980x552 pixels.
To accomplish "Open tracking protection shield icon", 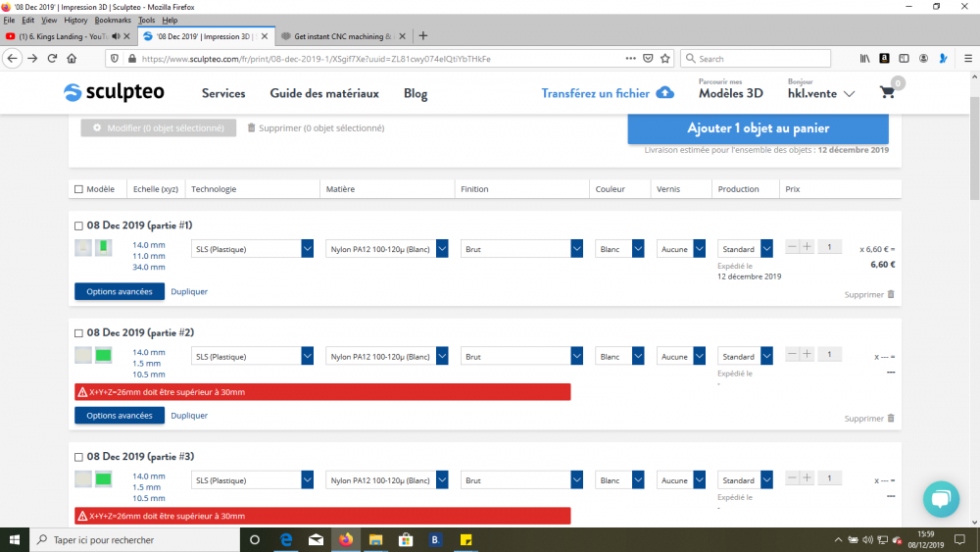I will tap(115, 58).
